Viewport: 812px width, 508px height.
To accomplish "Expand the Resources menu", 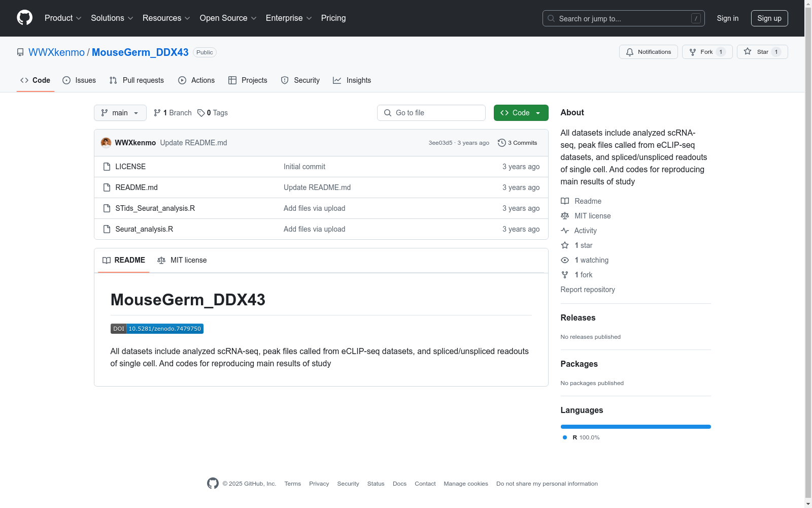I will coord(166,18).
